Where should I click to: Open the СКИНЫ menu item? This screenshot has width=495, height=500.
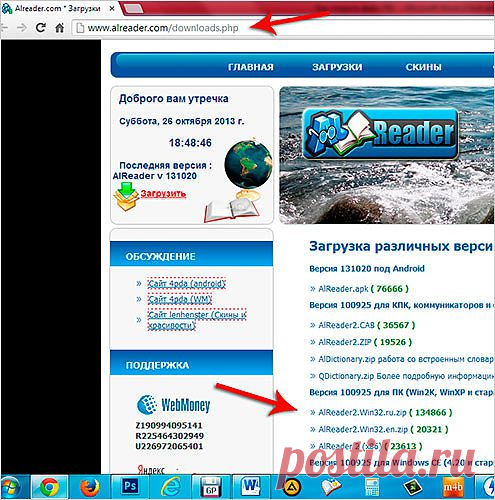click(423, 67)
